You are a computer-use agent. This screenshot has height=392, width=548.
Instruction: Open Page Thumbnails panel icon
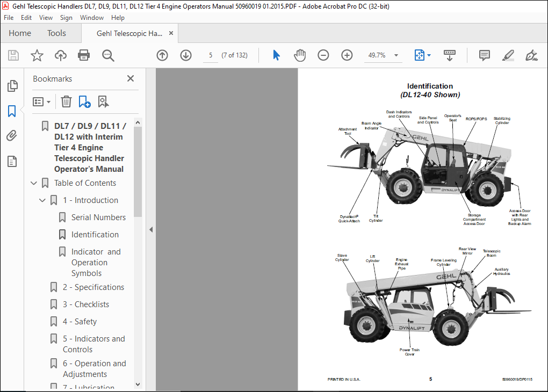pyautogui.click(x=12, y=85)
